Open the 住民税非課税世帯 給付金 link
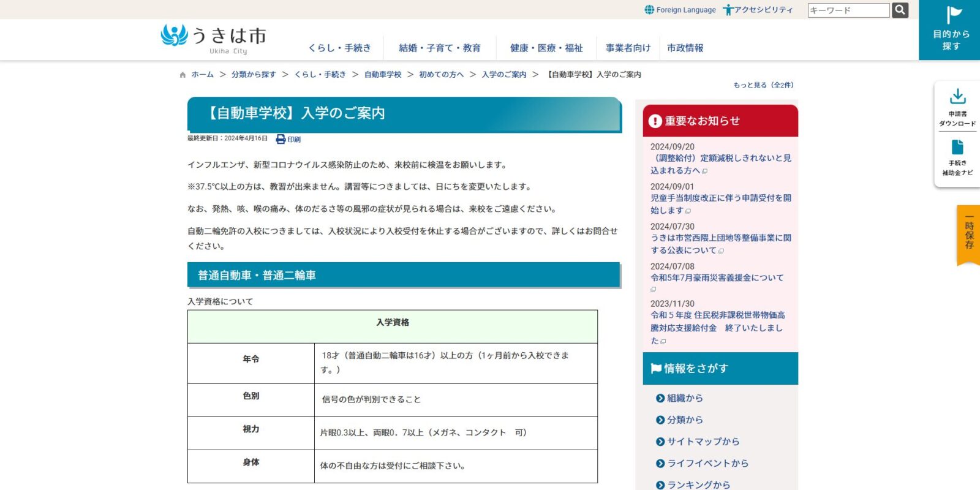This screenshot has width=980, height=490. click(x=718, y=328)
